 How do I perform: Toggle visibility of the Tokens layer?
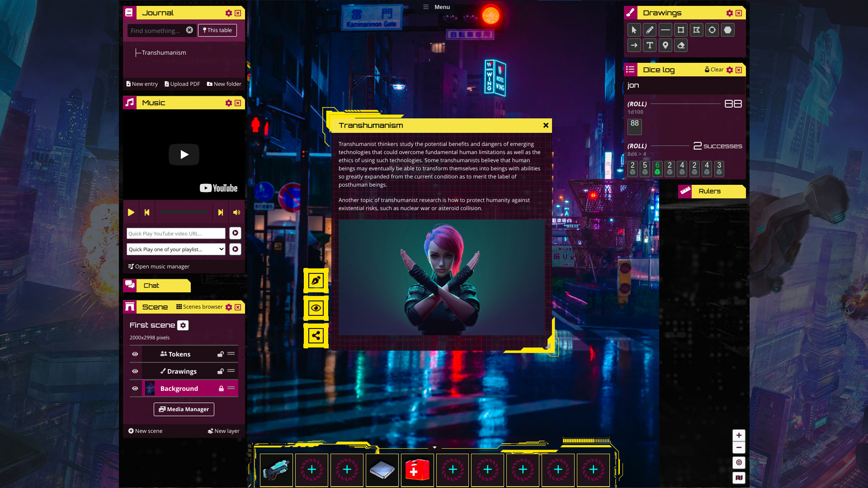click(135, 354)
